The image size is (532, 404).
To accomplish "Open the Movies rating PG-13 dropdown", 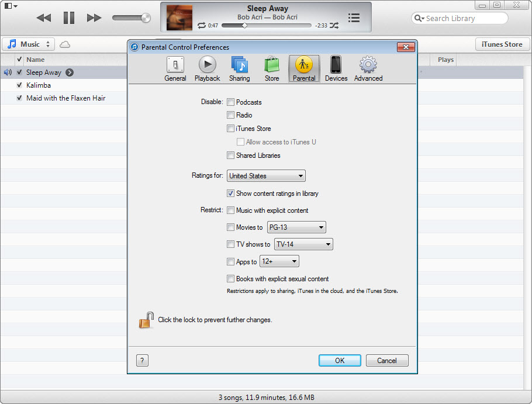I will pos(296,227).
